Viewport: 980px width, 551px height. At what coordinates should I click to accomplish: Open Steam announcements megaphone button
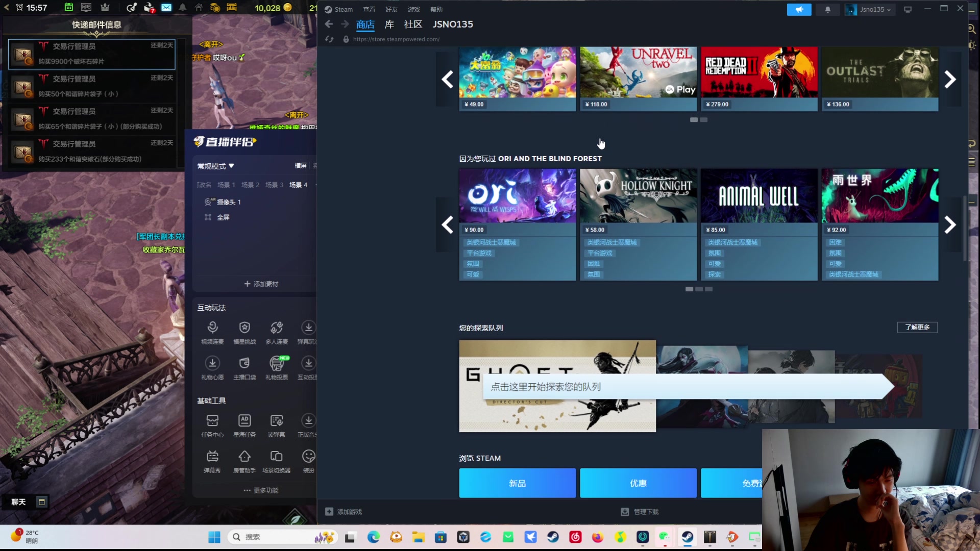[x=799, y=9]
